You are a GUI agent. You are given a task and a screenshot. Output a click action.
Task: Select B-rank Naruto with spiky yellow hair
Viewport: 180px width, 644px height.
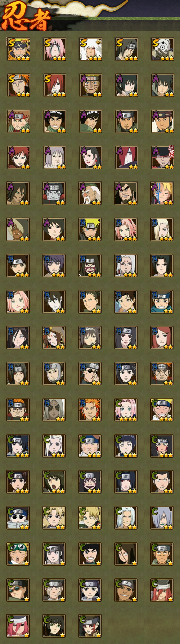pyautogui.click(x=90, y=229)
